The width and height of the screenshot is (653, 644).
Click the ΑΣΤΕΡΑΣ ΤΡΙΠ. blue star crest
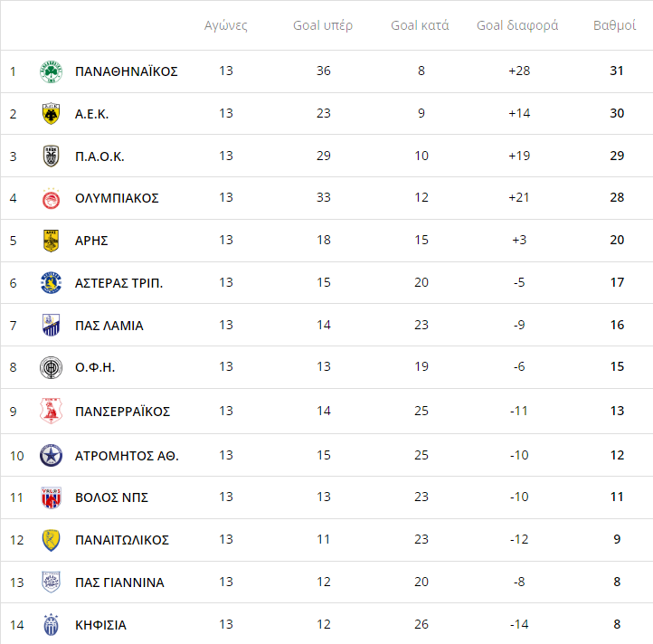click(x=51, y=283)
